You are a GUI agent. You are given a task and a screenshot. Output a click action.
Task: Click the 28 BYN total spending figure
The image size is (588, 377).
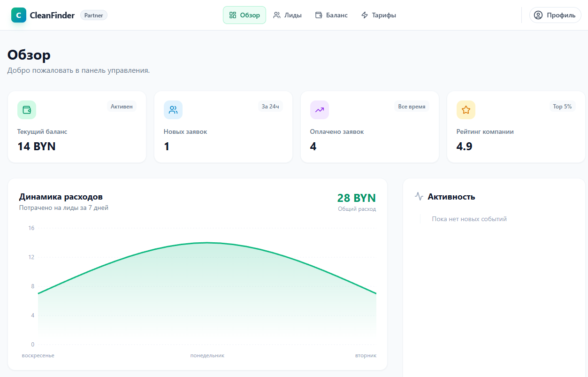pos(356,198)
